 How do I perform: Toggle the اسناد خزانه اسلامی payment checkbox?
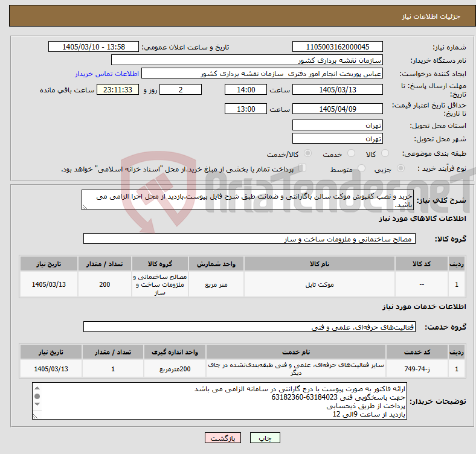click(x=303, y=167)
